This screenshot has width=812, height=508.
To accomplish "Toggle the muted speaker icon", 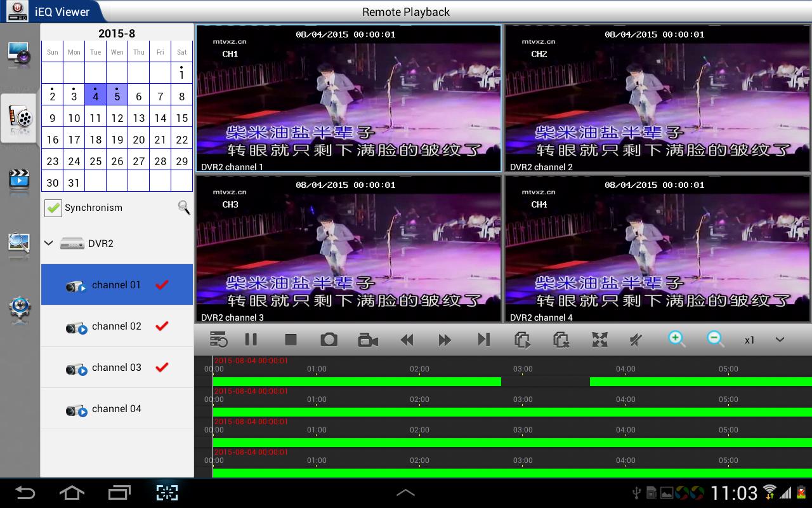I will [x=636, y=340].
